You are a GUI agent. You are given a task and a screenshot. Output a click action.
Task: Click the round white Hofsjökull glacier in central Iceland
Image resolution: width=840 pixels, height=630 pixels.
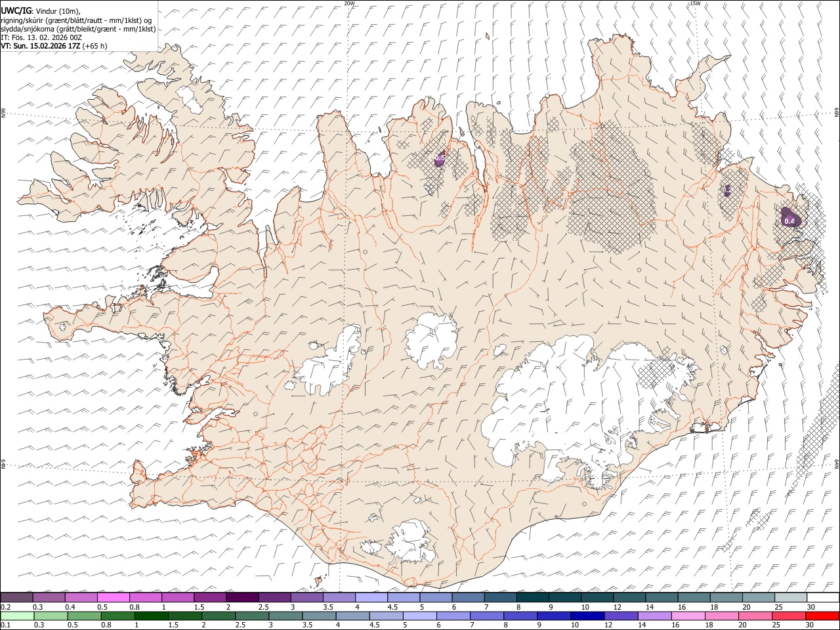[x=431, y=340]
